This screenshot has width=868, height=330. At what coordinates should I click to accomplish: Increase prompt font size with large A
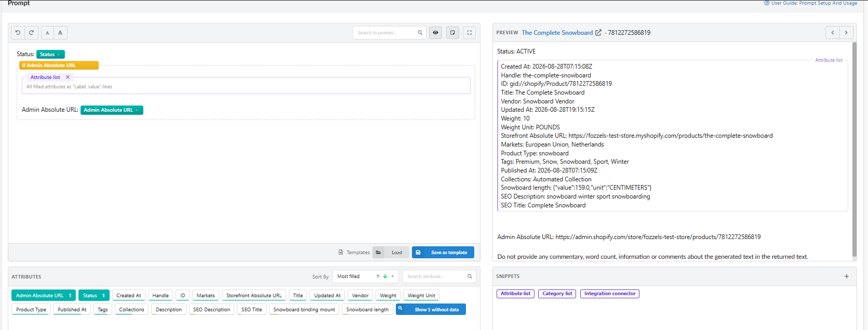click(60, 33)
